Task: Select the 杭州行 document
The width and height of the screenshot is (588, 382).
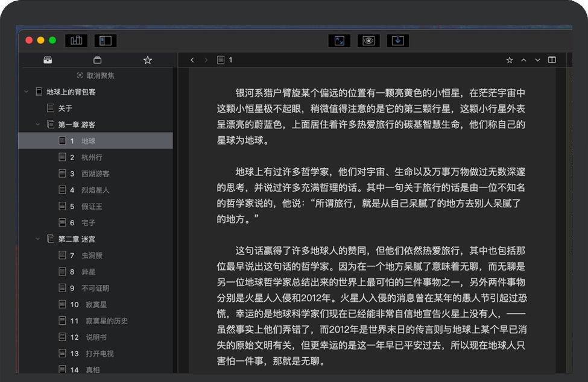Action: 92,157
